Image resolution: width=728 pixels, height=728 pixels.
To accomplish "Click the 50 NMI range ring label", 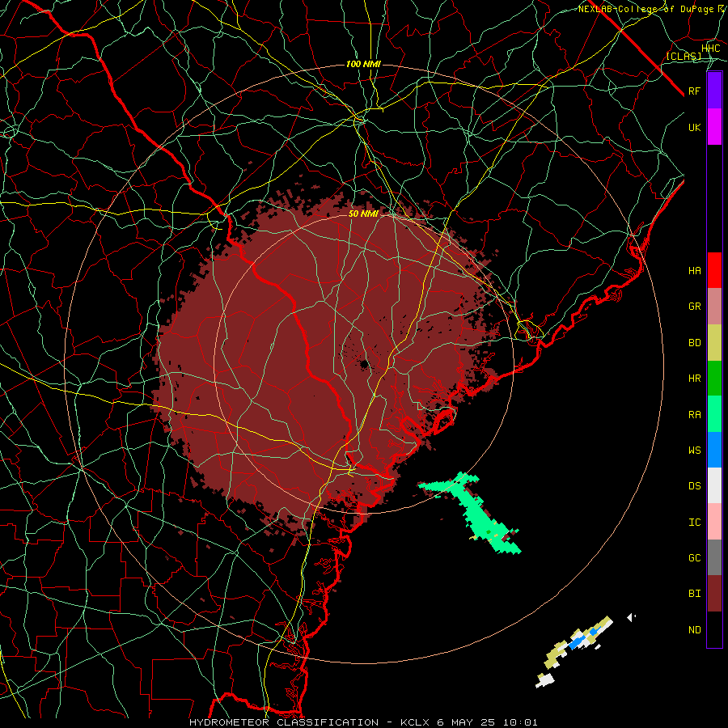I will [363, 214].
